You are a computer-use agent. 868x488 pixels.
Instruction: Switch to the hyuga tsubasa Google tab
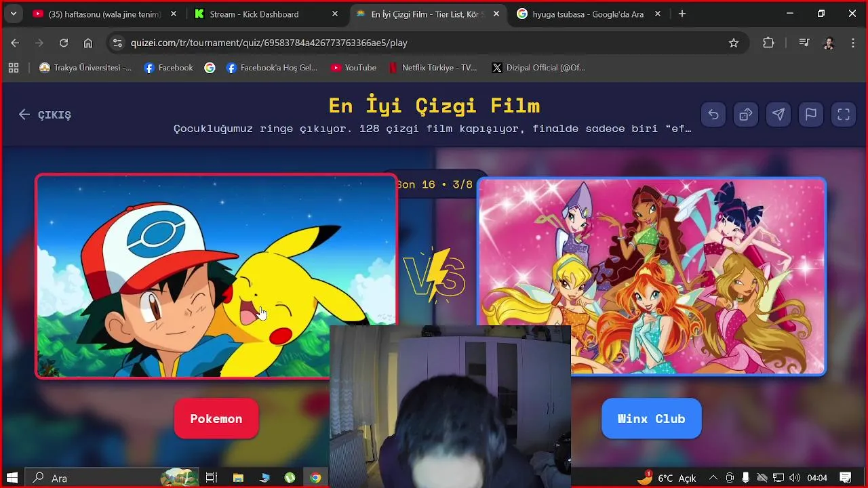click(588, 14)
